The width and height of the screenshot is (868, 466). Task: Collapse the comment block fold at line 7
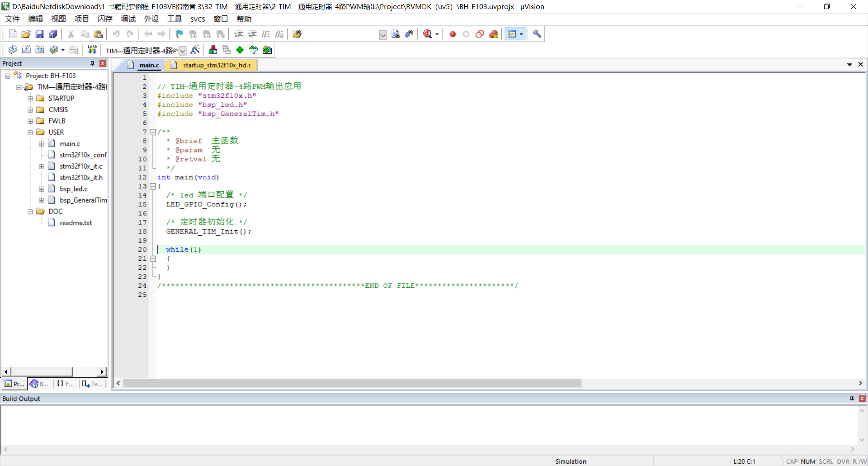click(153, 132)
